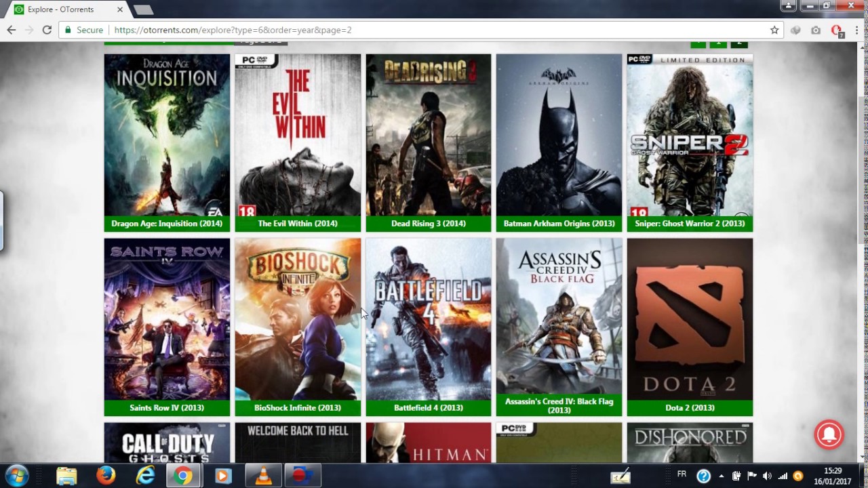Open Dead Rising 3 (2014) link
This screenshot has width=868, height=488.
(429, 224)
